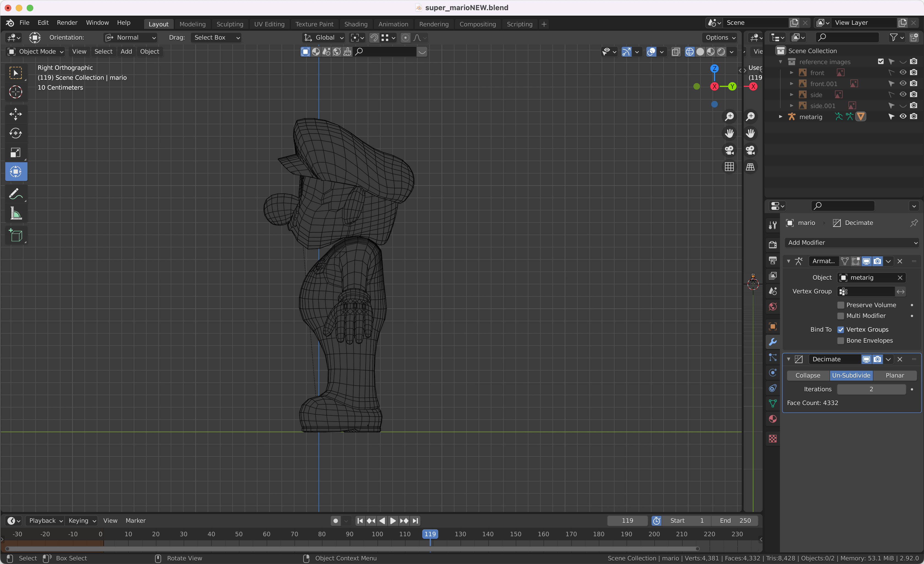
Task: Open the Render properties tab
Action: pyautogui.click(x=773, y=245)
